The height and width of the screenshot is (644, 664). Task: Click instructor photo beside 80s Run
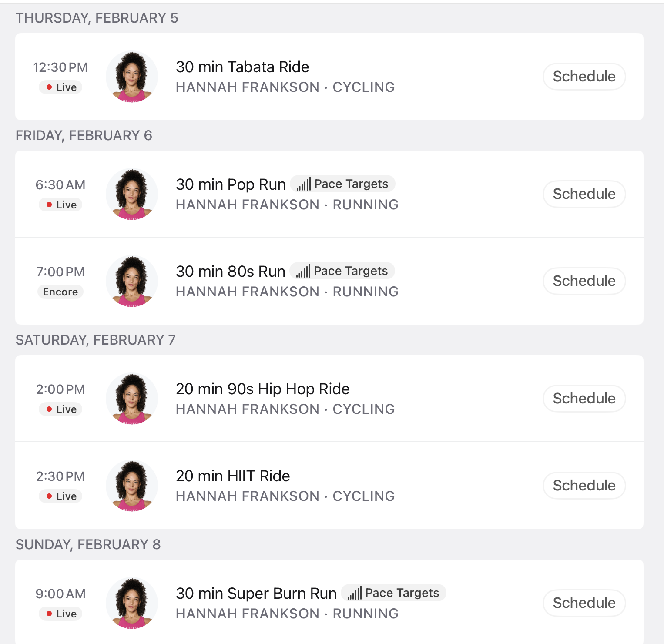pyautogui.click(x=132, y=281)
